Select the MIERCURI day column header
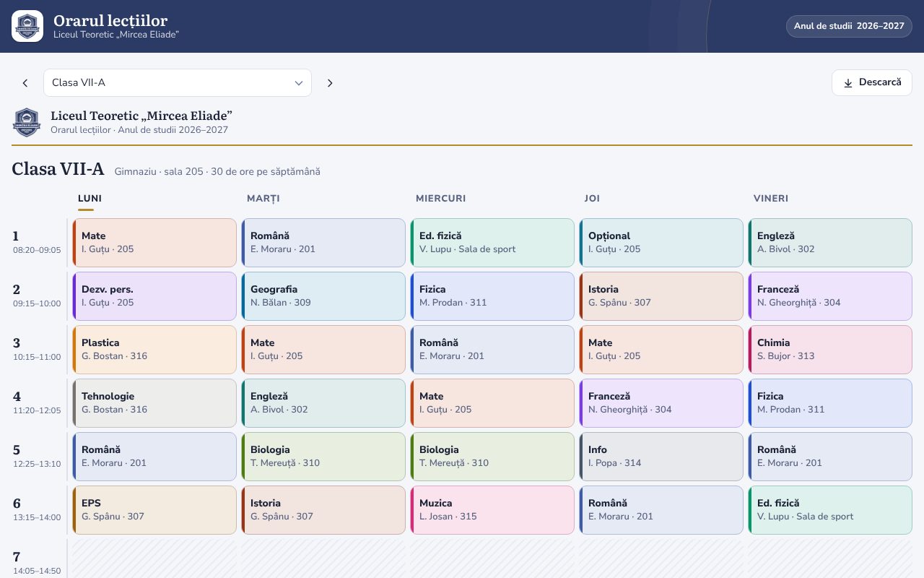The width and height of the screenshot is (924, 578). tap(440, 199)
